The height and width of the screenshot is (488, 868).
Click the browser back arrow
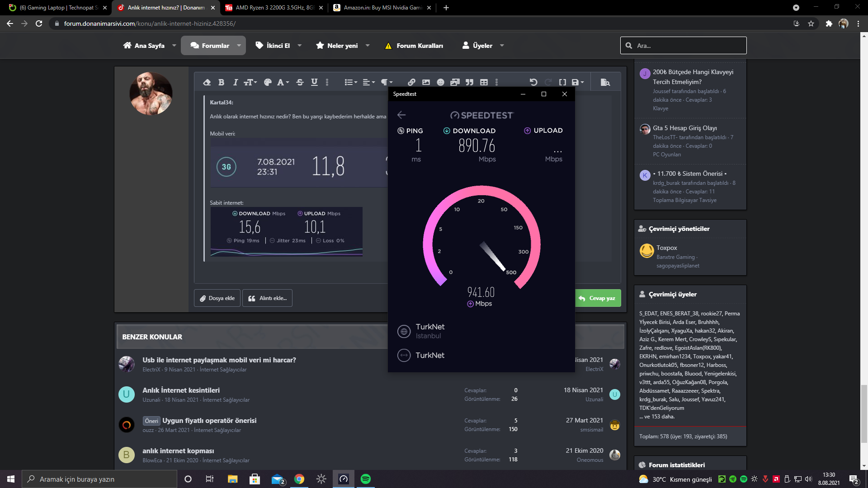10,23
